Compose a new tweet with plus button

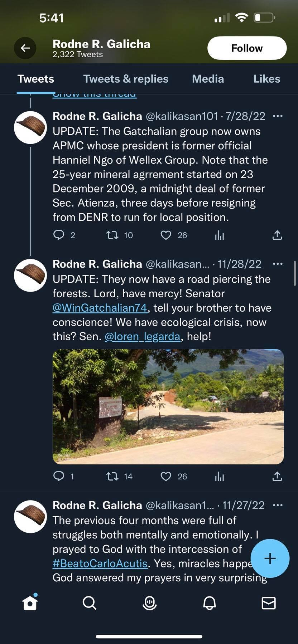tap(270, 558)
